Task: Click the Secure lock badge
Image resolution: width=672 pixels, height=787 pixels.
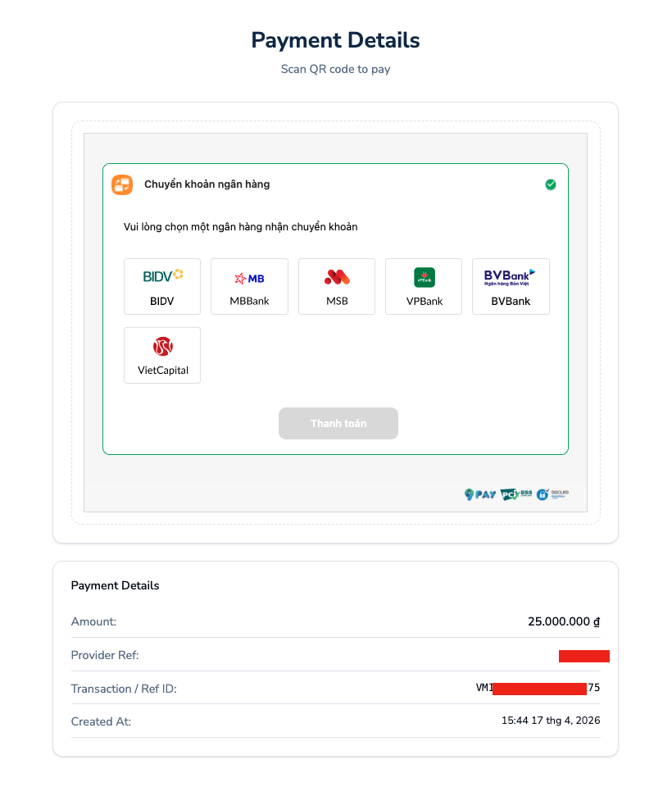Action: (x=552, y=494)
